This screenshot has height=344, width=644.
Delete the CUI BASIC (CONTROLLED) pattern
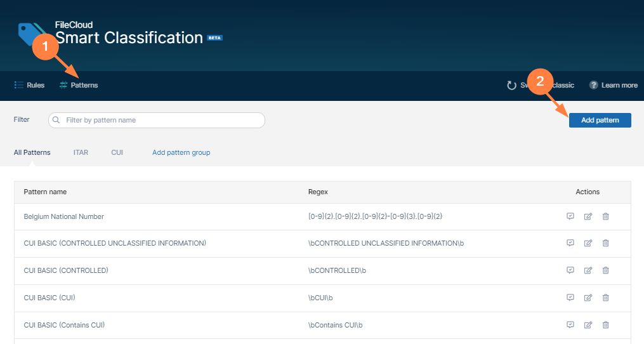click(605, 270)
